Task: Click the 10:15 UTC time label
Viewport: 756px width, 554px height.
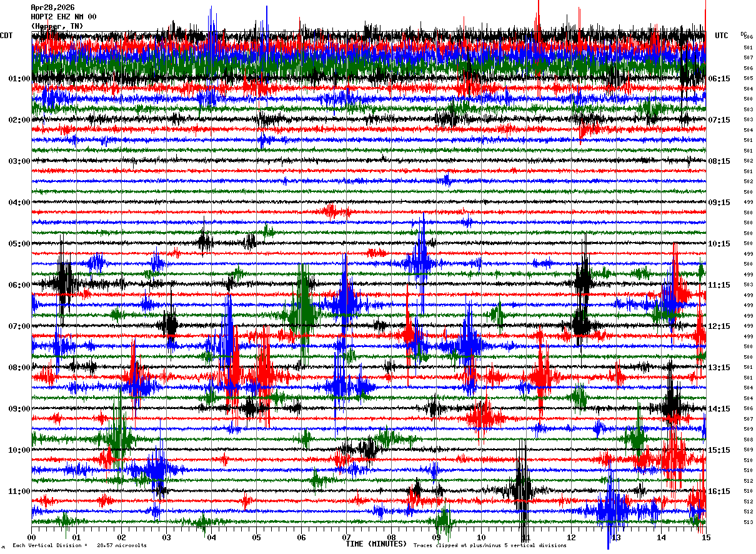Action: [x=719, y=244]
